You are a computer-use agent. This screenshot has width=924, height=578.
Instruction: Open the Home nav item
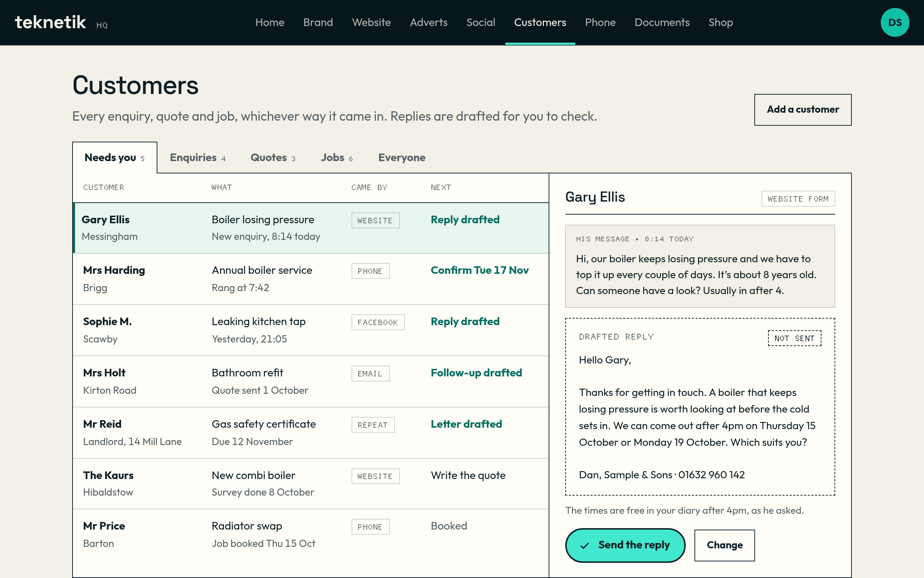coord(270,22)
